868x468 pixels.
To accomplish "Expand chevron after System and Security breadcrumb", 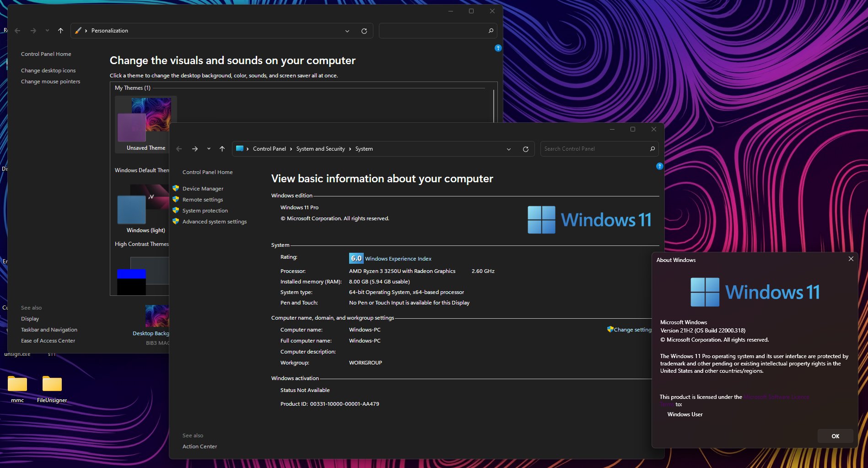I will pos(350,149).
